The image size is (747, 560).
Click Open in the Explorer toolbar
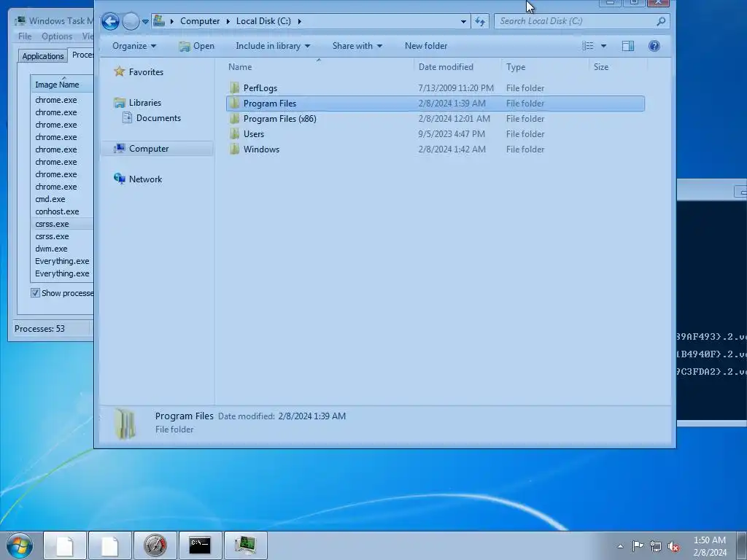click(x=197, y=46)
